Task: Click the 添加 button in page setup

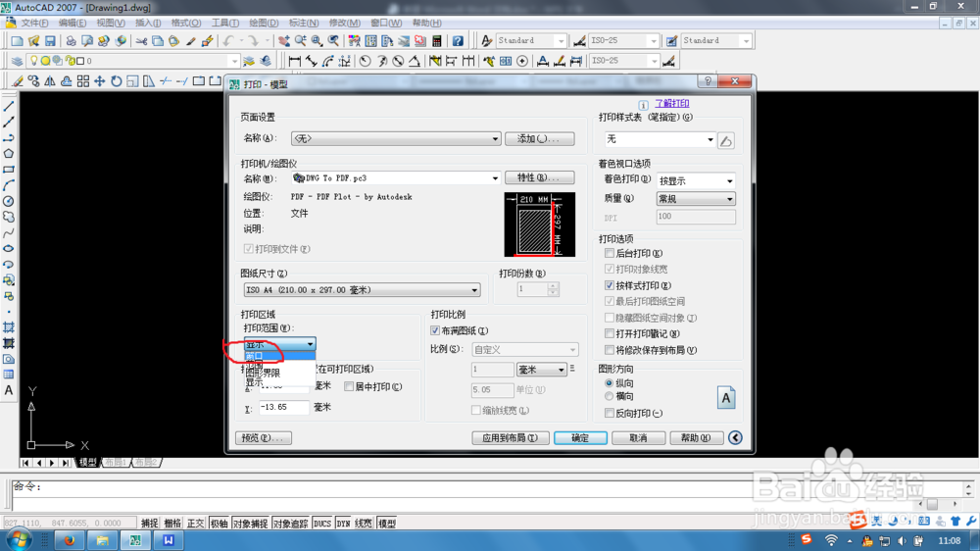Action: [x=539, y=139]
